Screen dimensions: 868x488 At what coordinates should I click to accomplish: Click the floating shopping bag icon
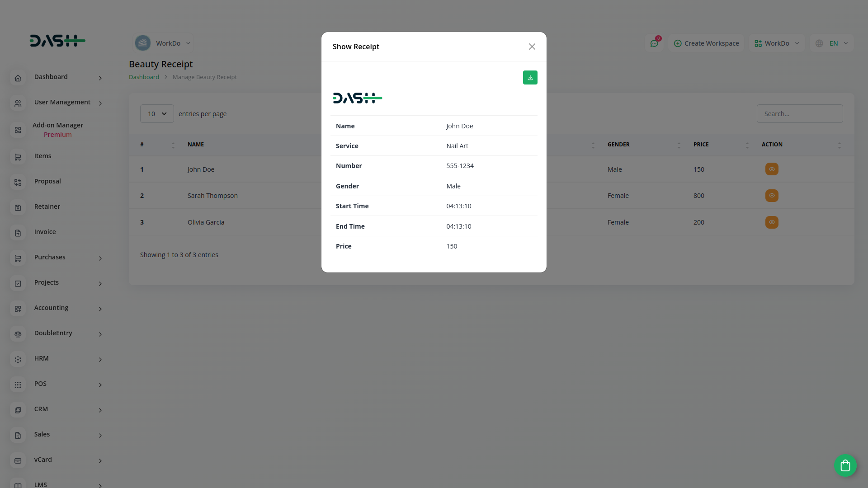pyautogui.click(x=845, y=465)
